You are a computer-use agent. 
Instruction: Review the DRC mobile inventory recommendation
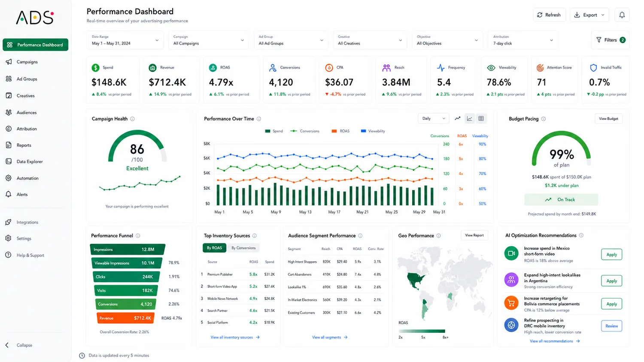click(611, 326)
